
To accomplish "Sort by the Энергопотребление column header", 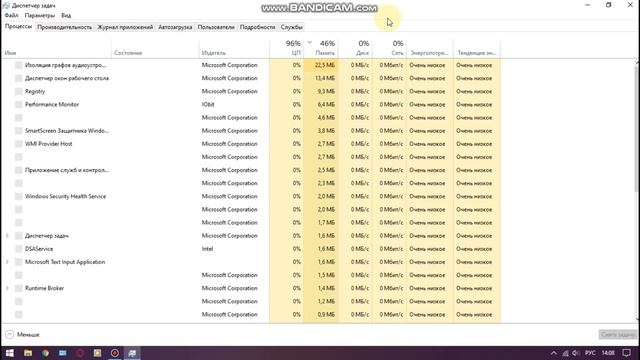I will pyautogui.click(x=430, y=48).
